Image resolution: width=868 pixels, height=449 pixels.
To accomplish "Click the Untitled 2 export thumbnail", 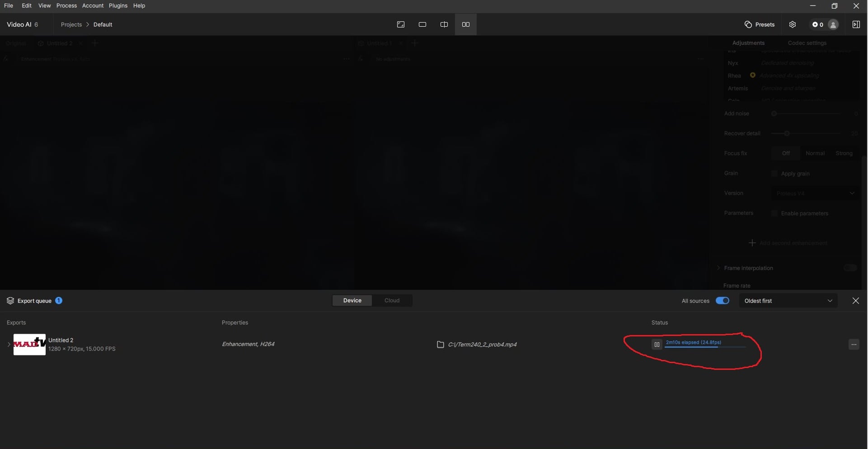I will [x=29, y=345].
